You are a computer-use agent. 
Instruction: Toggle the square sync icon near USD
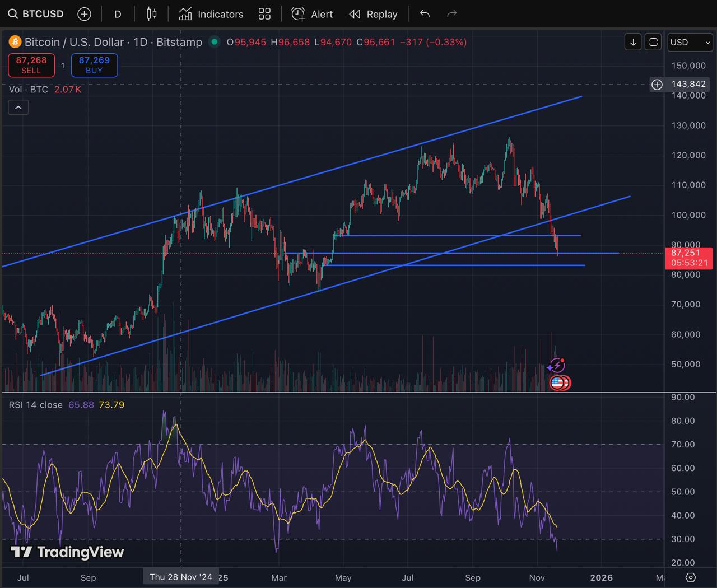click(653, 42)
